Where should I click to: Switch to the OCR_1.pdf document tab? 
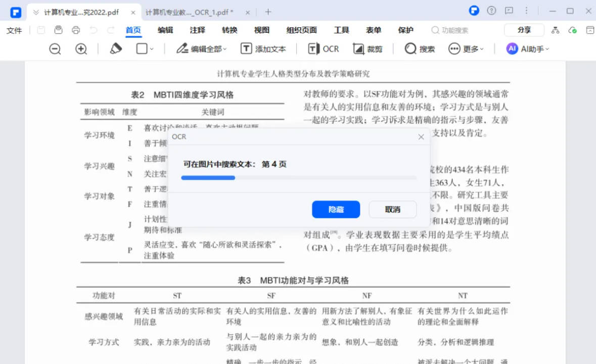[187, 10]
